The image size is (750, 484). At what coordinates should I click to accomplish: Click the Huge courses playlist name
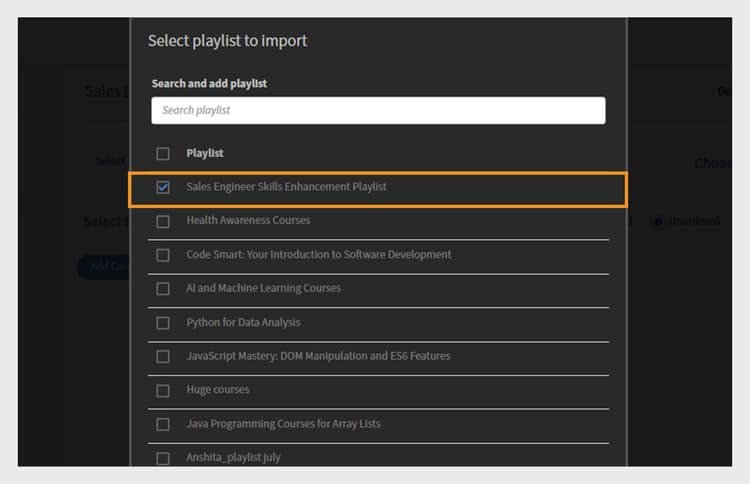coord(217,389)
